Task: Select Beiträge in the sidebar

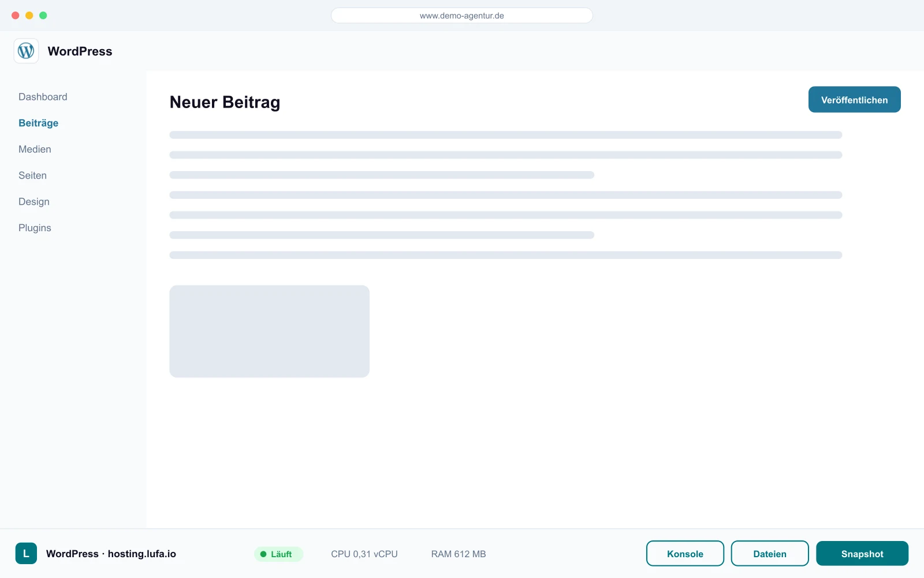Action: 39,123
